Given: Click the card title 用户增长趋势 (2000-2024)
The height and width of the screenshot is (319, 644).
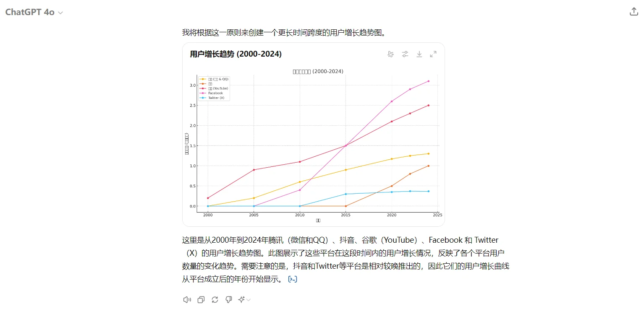Looking at the screenshot, I should tap(236, 54).
